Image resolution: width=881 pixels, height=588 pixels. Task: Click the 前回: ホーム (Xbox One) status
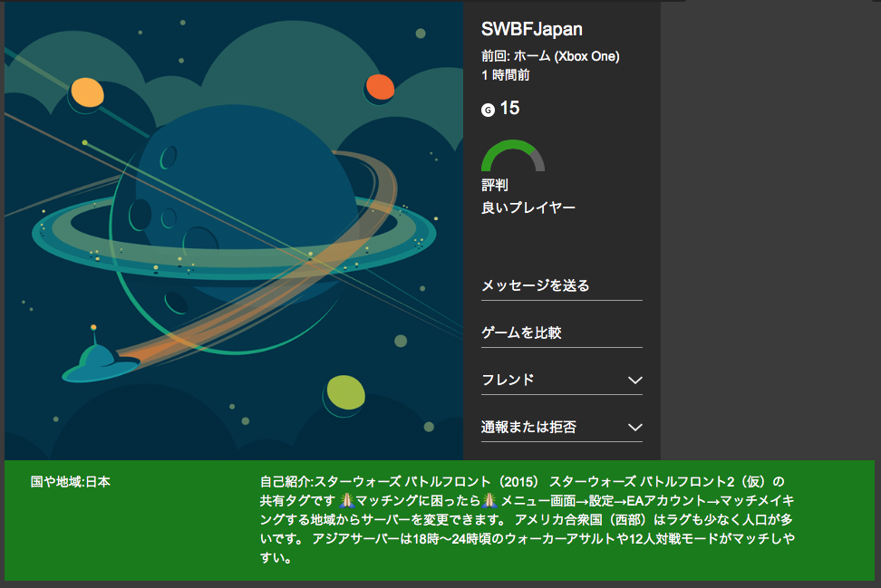pyautogui.click(x=550, y=56)
